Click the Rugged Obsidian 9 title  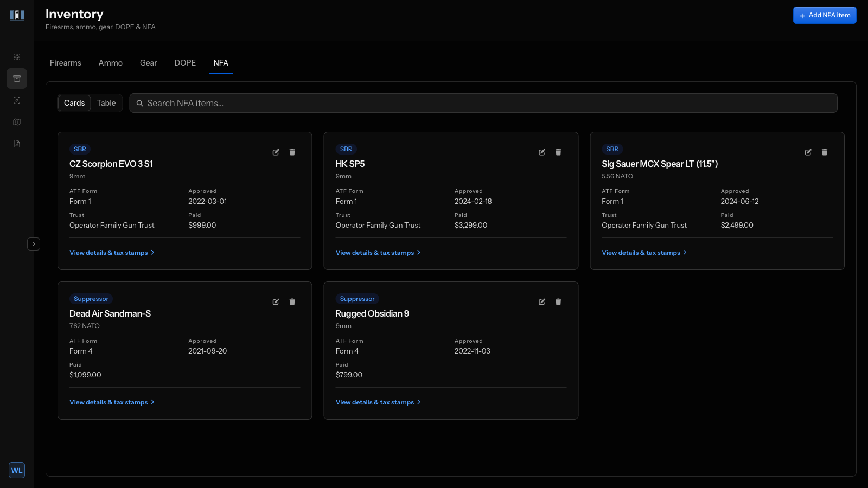click(373, 313)
